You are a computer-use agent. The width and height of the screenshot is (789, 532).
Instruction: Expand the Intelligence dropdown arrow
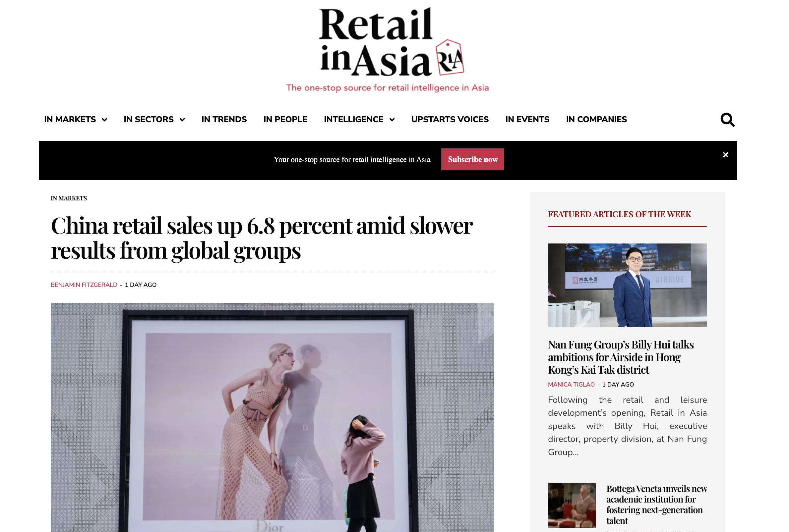(392, 120)
